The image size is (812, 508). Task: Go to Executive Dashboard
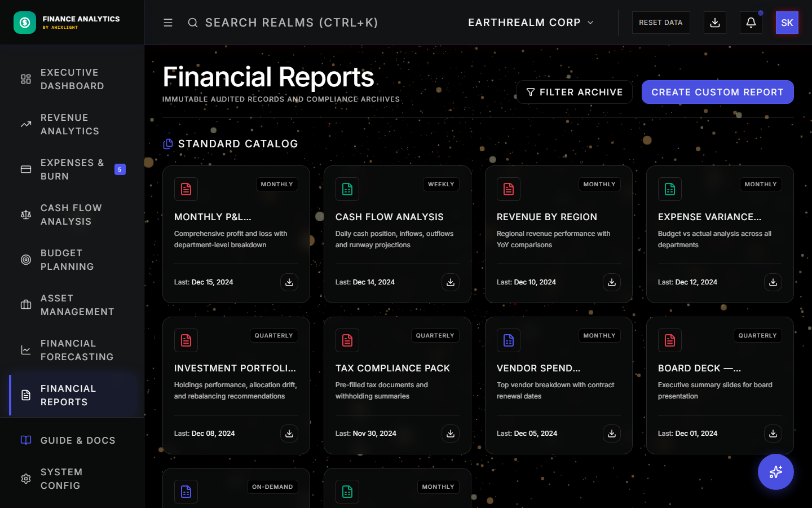(x=72, y=79)
